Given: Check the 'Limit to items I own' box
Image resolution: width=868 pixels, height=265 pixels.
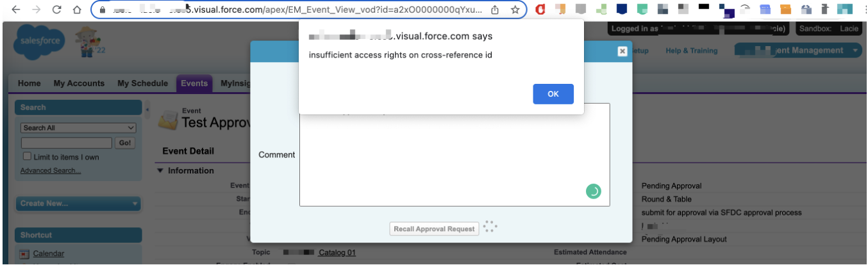Looking at the screenshot, I should (27, 156).
